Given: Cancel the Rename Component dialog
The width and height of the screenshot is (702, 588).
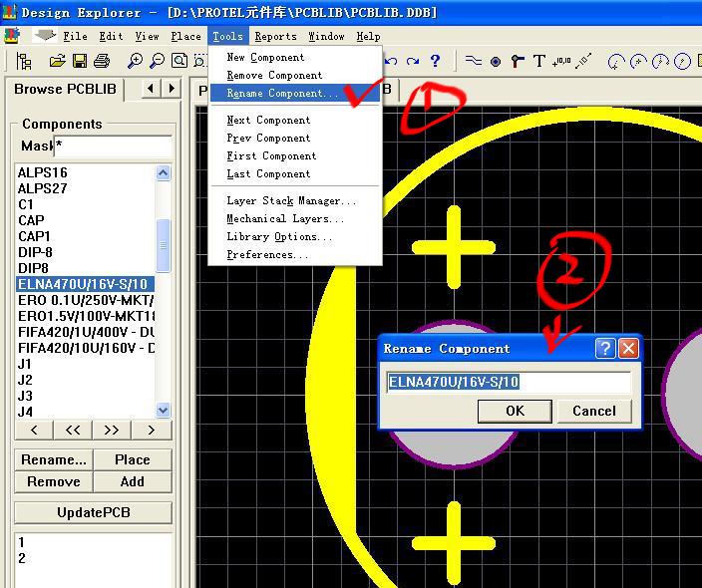Looking at the screenshot, I should coord(594,411).
